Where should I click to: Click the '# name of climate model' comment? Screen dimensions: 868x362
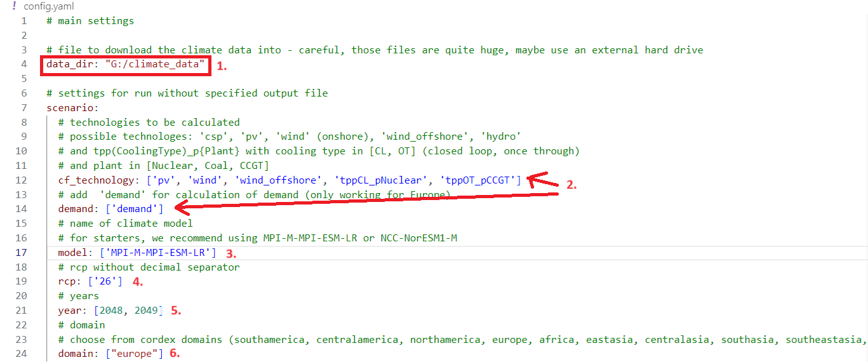pos(125,224)
